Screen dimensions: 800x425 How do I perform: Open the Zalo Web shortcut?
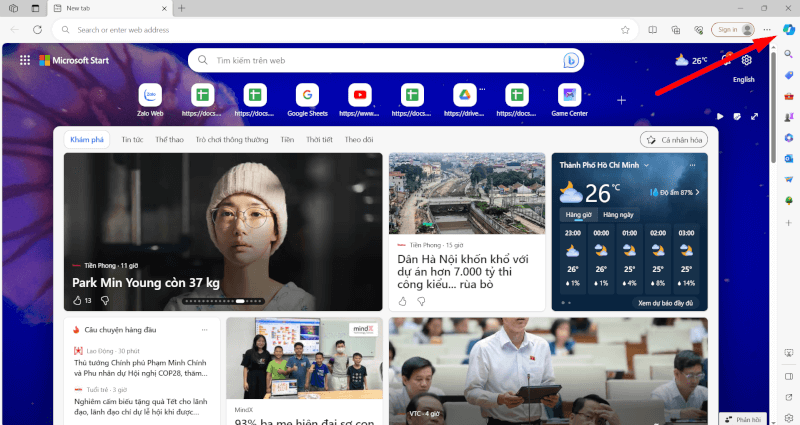(x=150, y=96)
